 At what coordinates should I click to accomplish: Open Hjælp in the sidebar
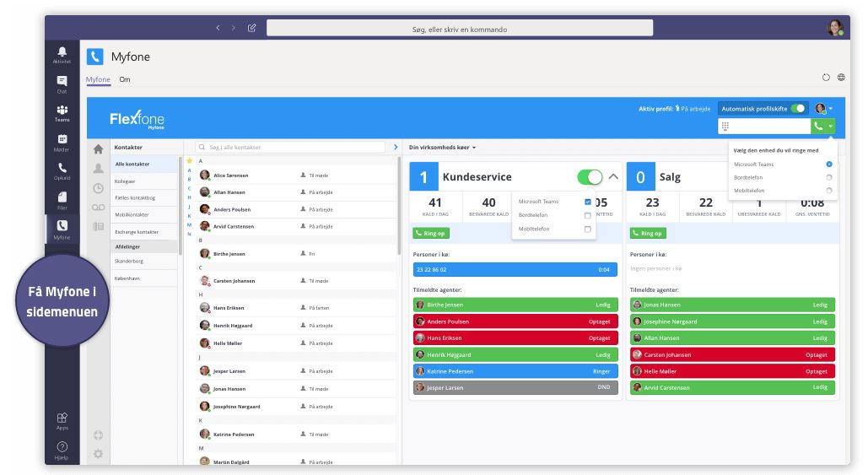[x=62, y=450]
